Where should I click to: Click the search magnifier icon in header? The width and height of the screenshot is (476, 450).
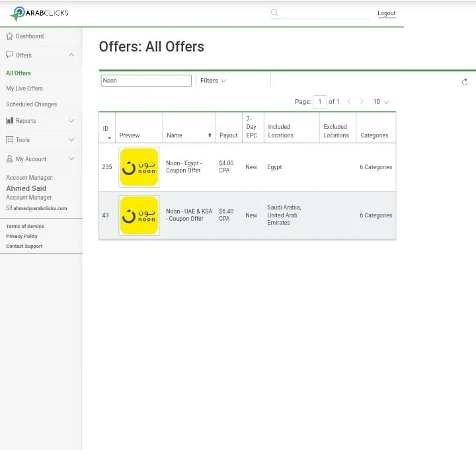pyautogui.click(x=274, y=13)
